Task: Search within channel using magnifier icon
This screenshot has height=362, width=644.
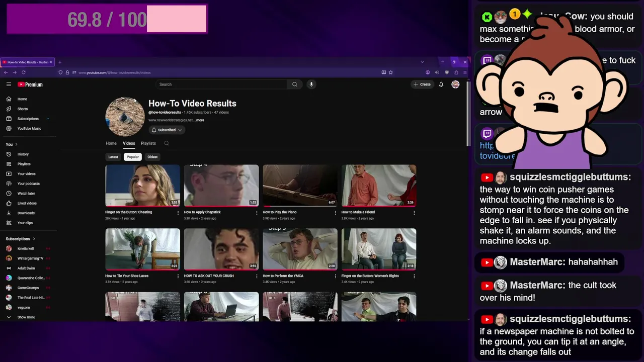Action: click(167, 143)
